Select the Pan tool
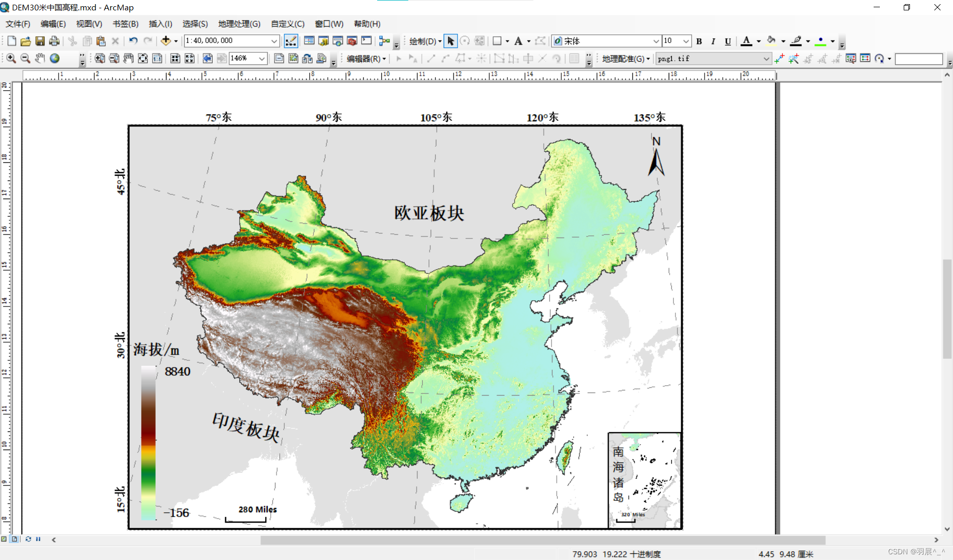The height and width of the screenshot is (560, 953). [x=39, y=59]
